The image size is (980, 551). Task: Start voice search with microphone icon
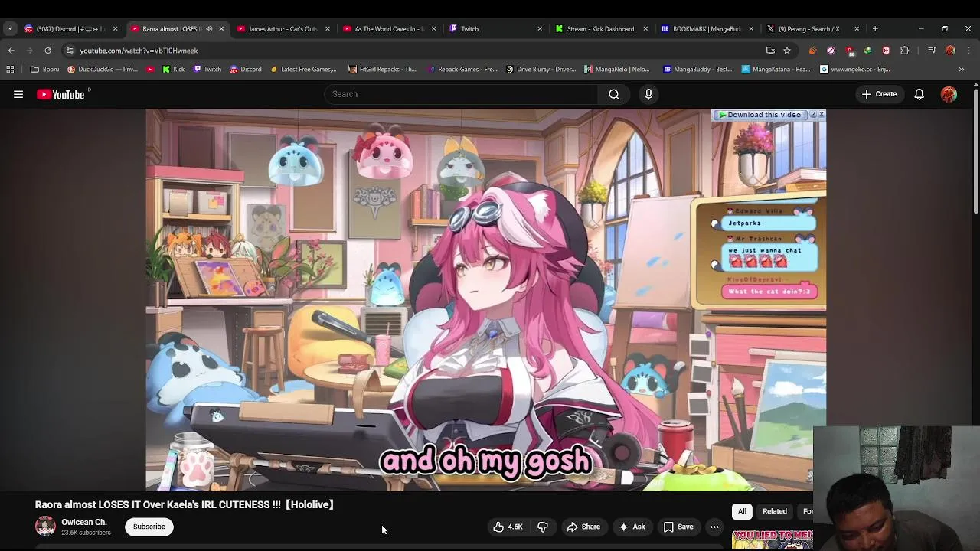pyautogui.click(x=648, y=94)
